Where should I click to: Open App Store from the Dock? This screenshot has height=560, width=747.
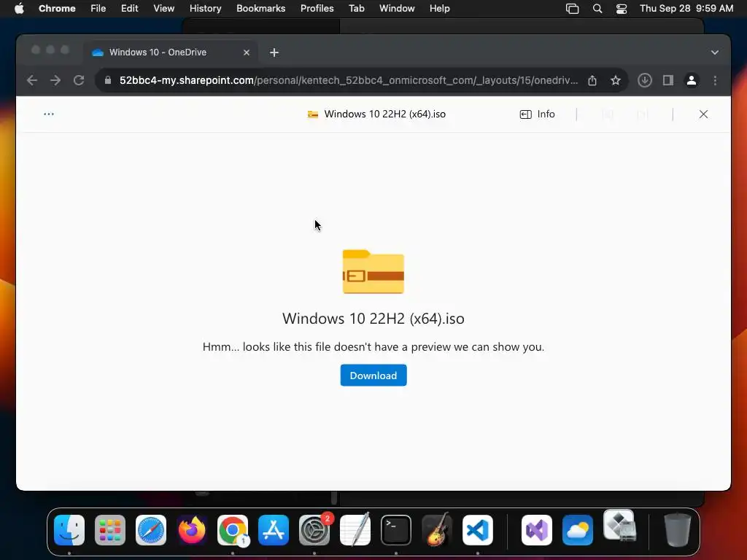point(274,530)
